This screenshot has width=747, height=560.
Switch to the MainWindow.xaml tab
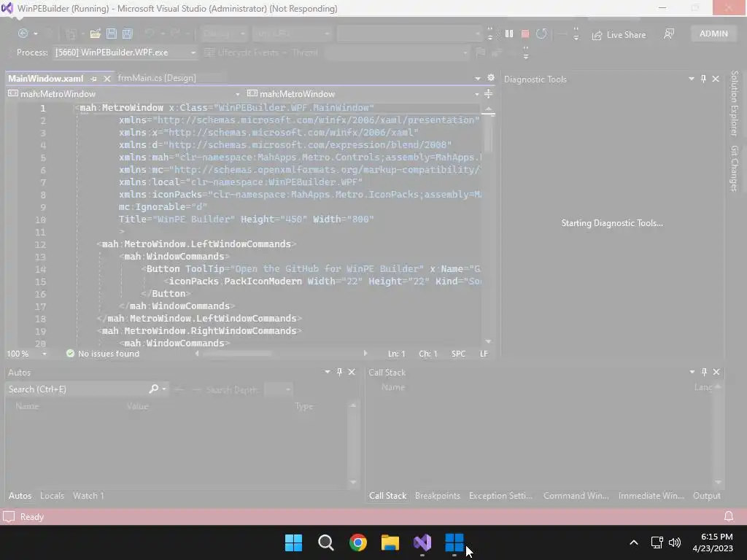[46, 79]
